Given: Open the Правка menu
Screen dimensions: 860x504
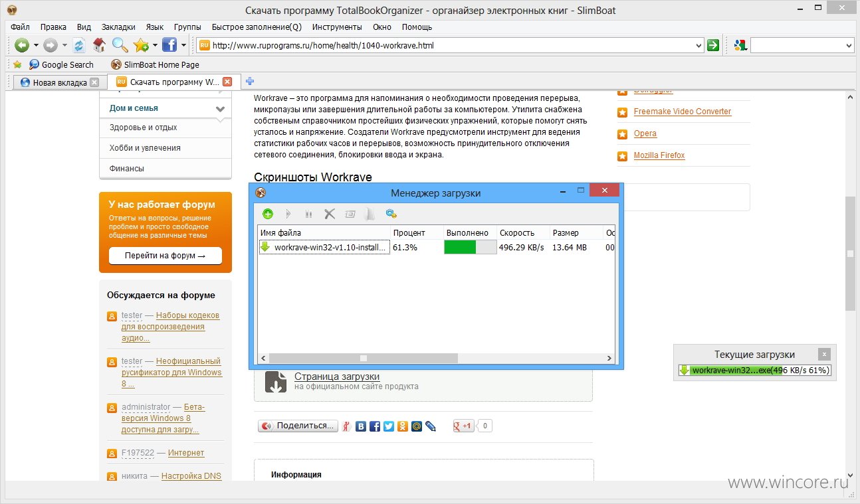Looking at the screenshot, I should 53,27.
